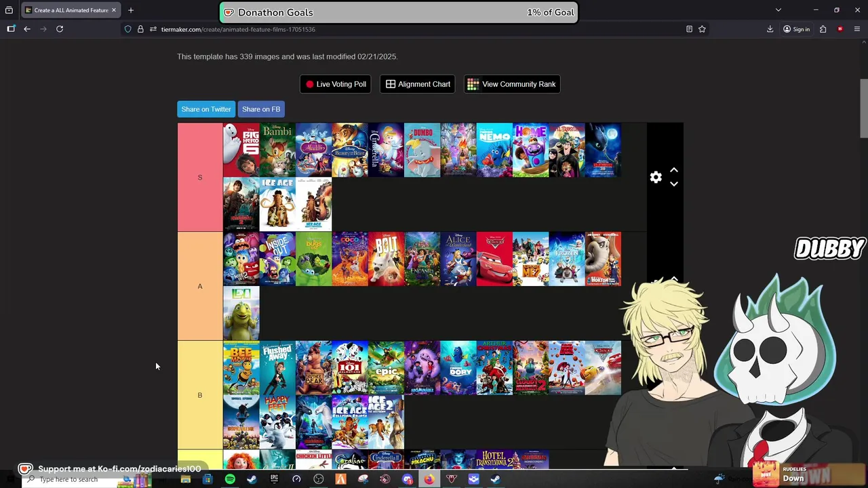This screenshot has height=488, width=868.
Task: Move S tier row down arrow
Action: coord(674,184)
